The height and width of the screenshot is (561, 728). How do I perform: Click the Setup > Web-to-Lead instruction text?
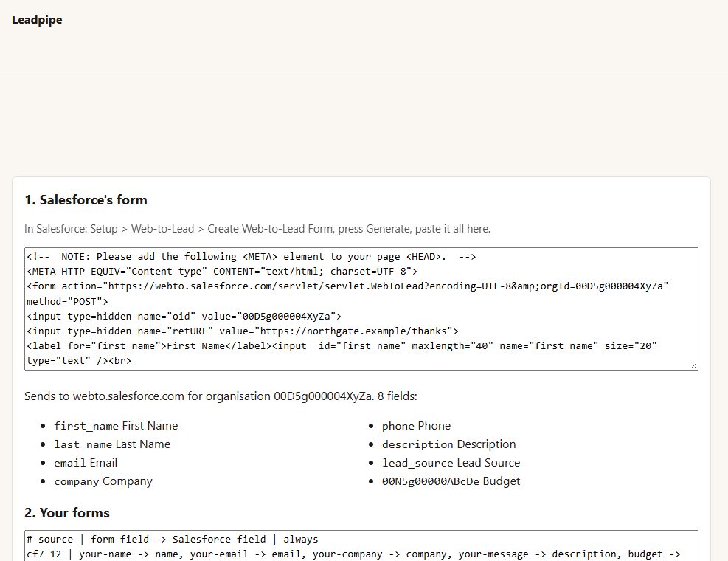tap(257, 229)
